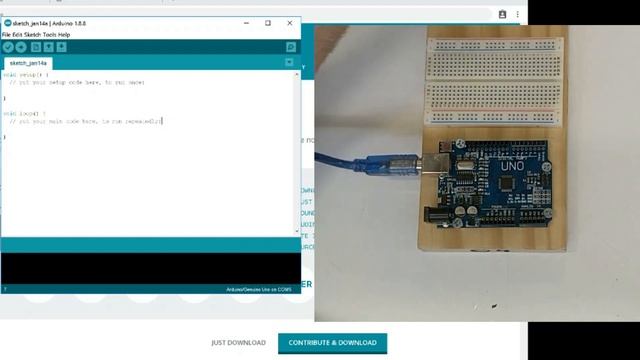Click inside the black console output area
Image resolution: width=640 pixels, height=360 pixels.
coord(151,268)
